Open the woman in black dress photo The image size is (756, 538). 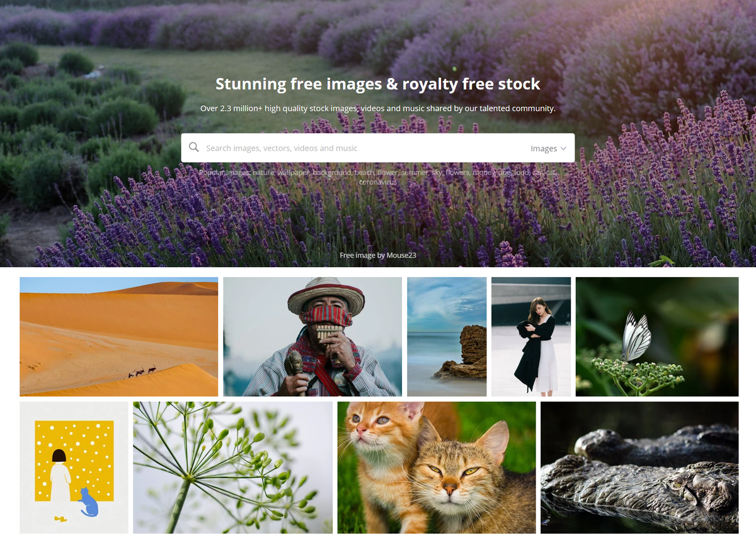pyautogui.click(x=531, y=336)
